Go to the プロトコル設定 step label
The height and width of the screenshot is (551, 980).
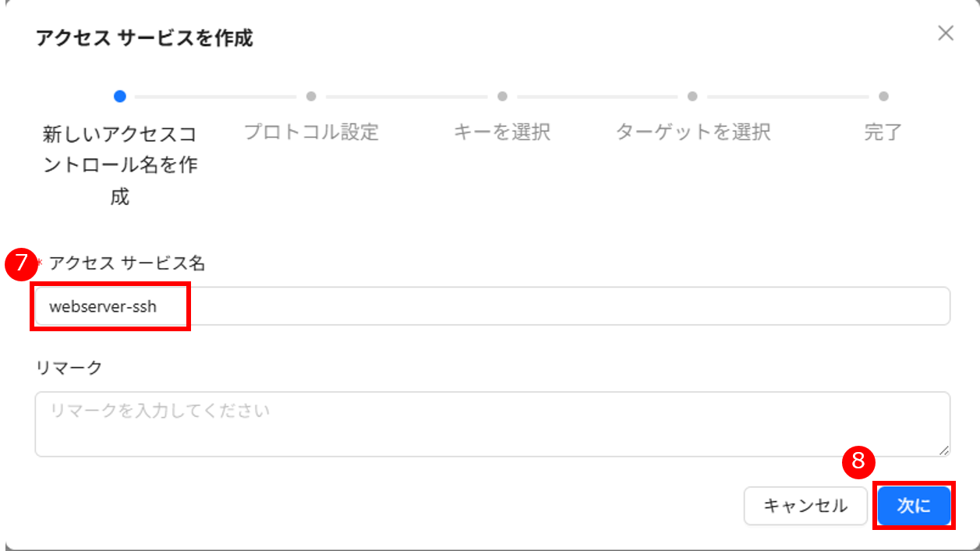311,132
